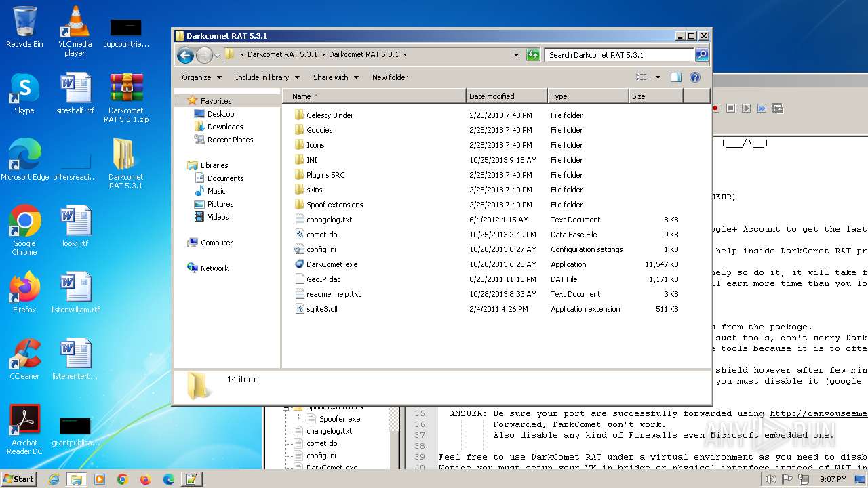Sort files by Date modified column

(x=507, y=96)
